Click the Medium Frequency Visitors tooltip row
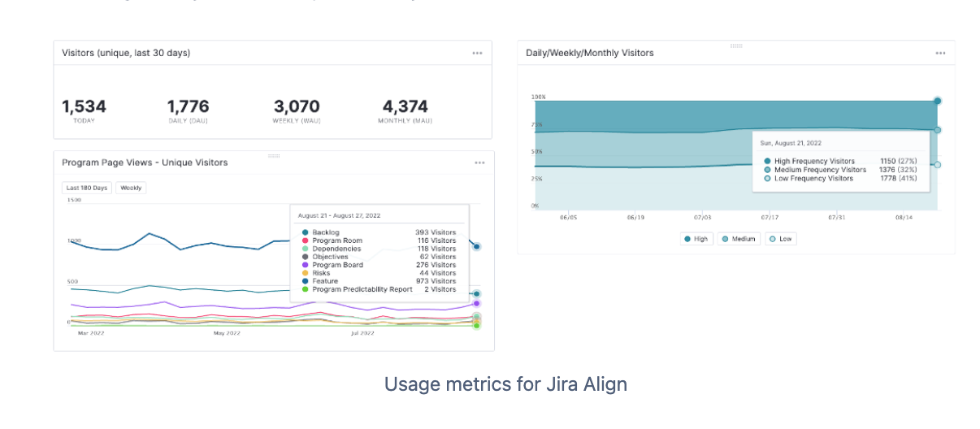Viewport: 980px width, 429px height. pyautogui.click(x=840, y=170)
